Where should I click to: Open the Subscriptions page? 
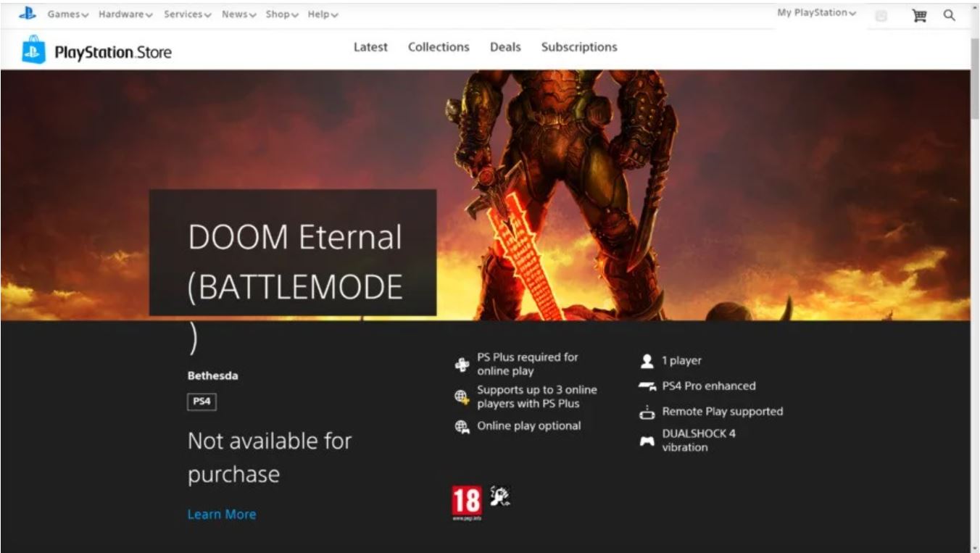(x=578, y=47)
